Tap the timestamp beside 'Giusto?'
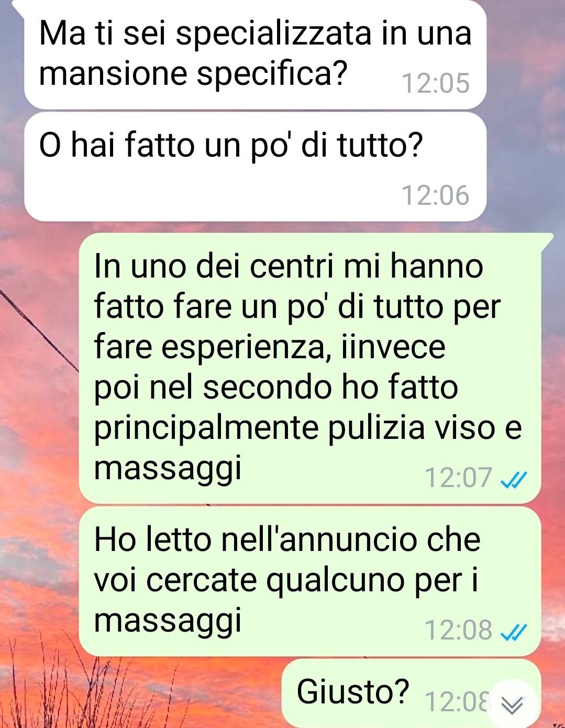The height and width of the screenshot is (728, 565). coord(457,702)
